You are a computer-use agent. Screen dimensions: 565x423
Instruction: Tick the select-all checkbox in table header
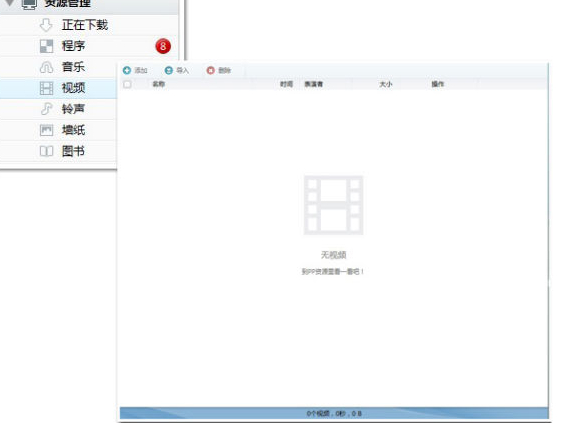(127, 84)
